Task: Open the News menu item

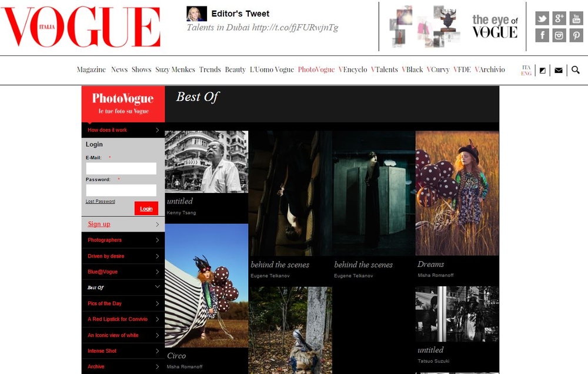Action: pyautogui.click(x=119, y=69)
